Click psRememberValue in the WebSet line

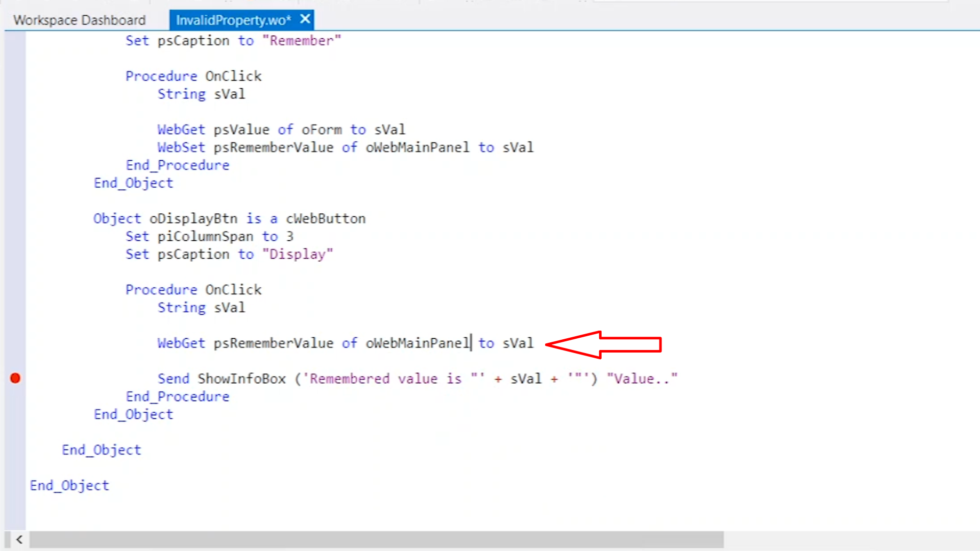[273, 147]
